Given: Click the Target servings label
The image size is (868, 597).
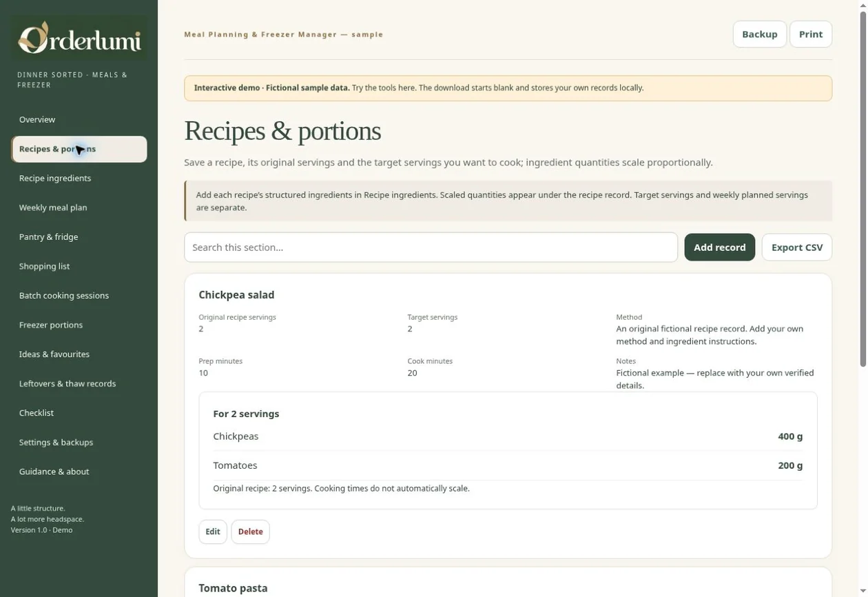Looking at the screenshot, I should pyautogui.click(x=432, y=317).
